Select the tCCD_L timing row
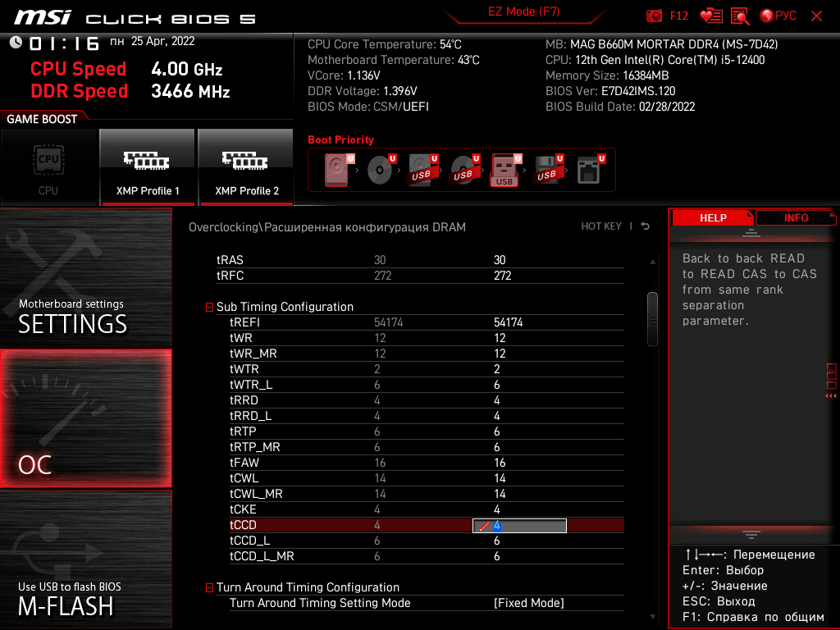 427,541
